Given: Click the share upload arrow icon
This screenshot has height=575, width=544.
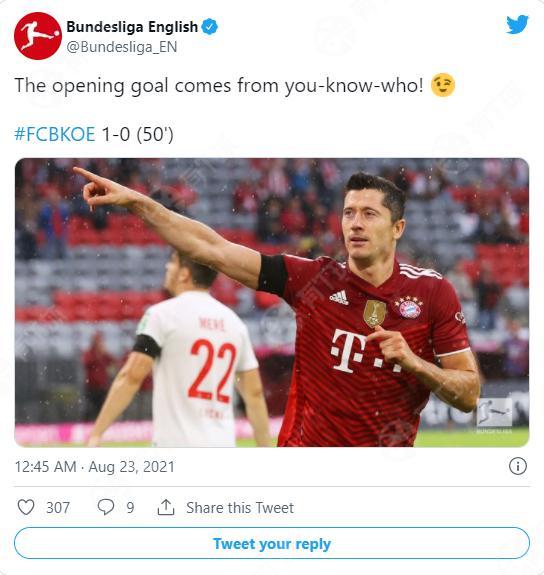Looking at the screenshot, I should pos(166,507).
